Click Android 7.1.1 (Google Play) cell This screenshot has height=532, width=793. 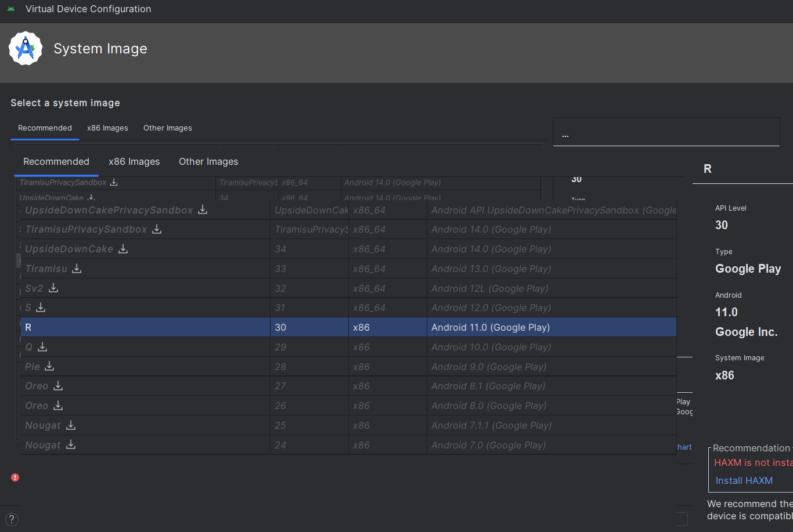tap(552, 425)
